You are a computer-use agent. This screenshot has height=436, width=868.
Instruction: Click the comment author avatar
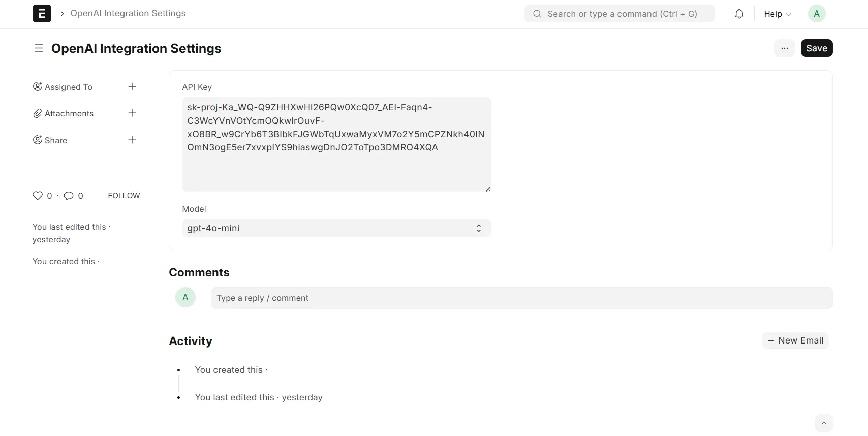click(x=185, y=297)
